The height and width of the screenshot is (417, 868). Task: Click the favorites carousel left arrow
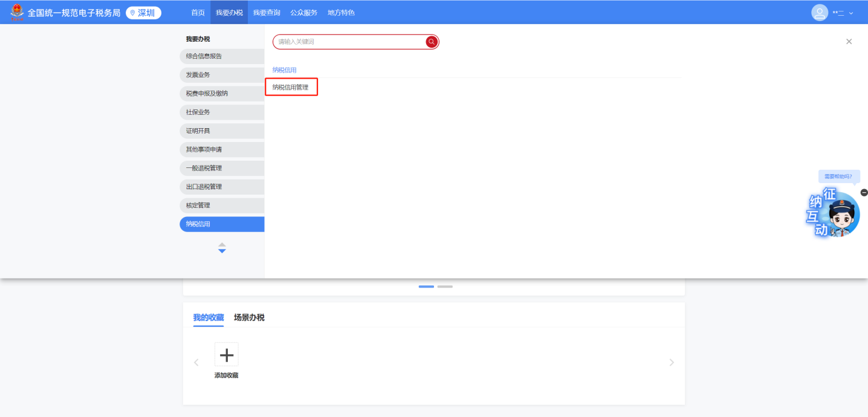pyautogui.click(x=196, y=363)
